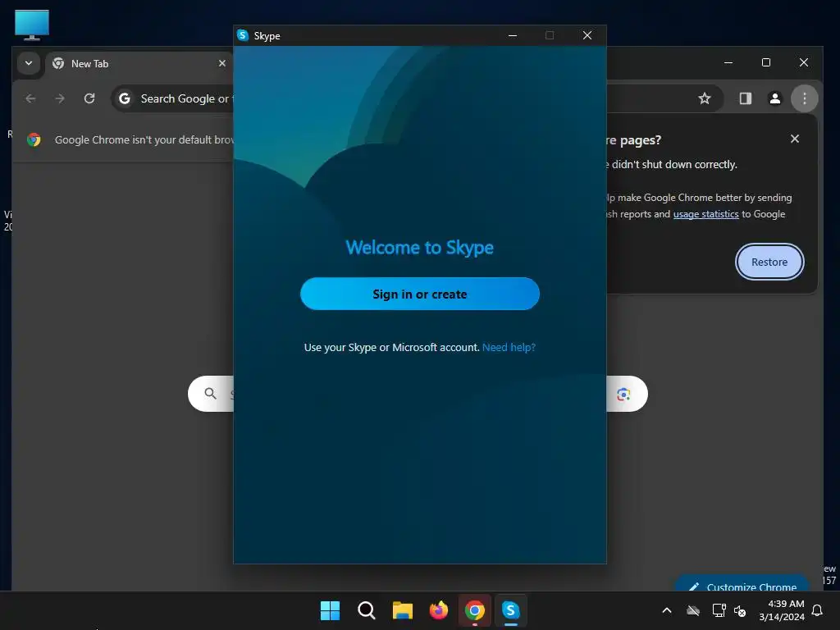Click the Sign in or create button
Screen dimensions: 840x630
point(419,294)
